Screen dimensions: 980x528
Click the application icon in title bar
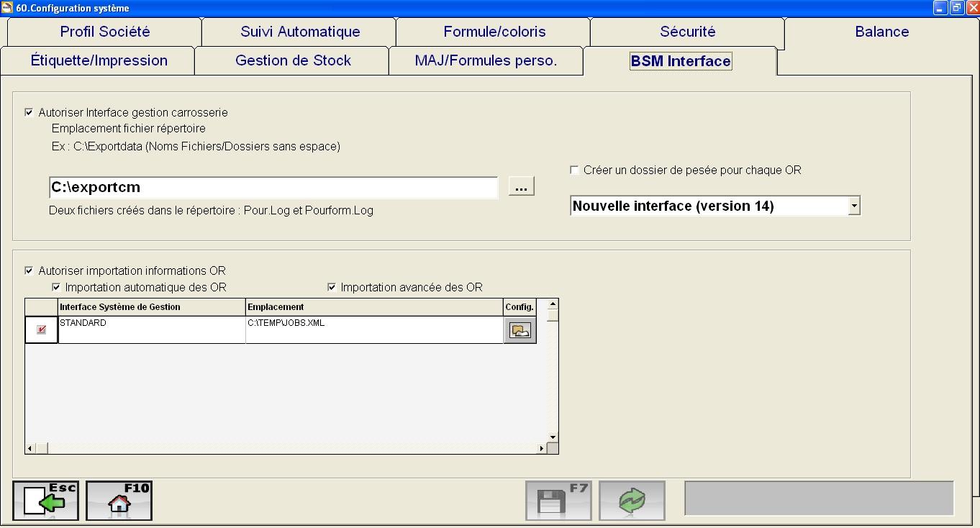[7, 8]
